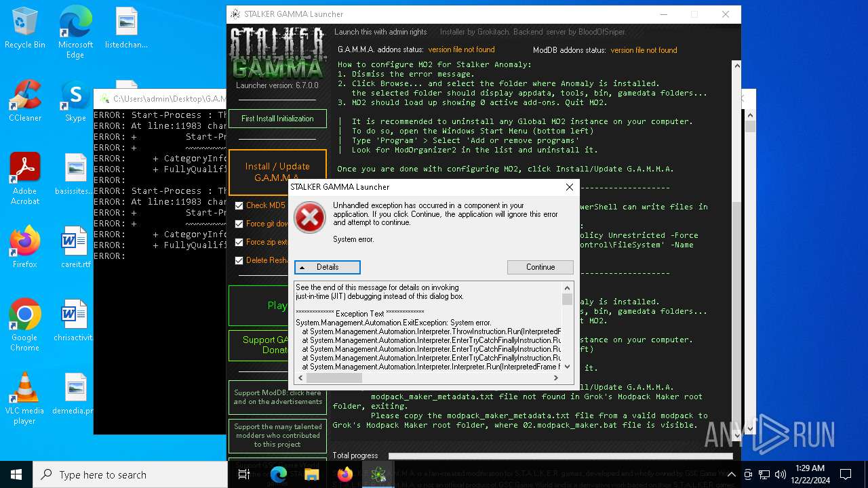This screenshot has width=868, height=488.
Task: Open Skype desktop shortcut
Action: tap(75, 102)
